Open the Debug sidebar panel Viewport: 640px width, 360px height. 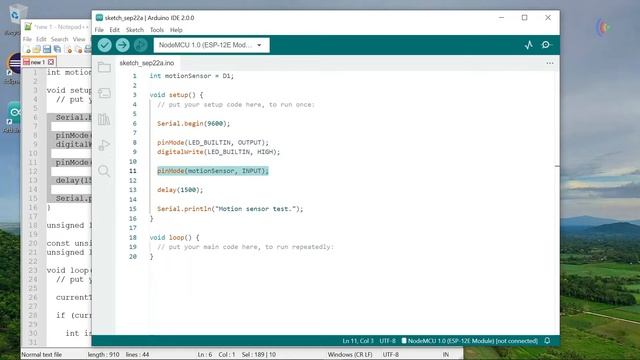pos(104,145)
